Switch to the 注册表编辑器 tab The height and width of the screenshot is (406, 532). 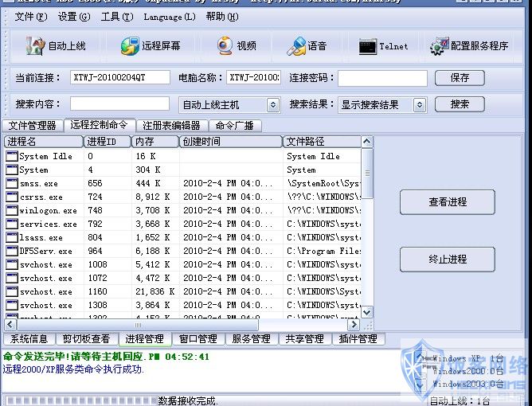click(171, 125)
